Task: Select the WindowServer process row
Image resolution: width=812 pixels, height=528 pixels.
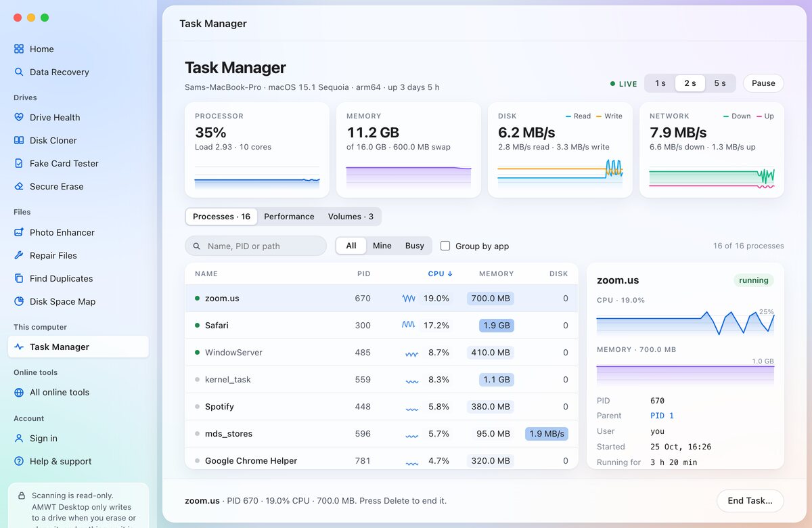Action: pyautogui.click(x=382, y=353)
